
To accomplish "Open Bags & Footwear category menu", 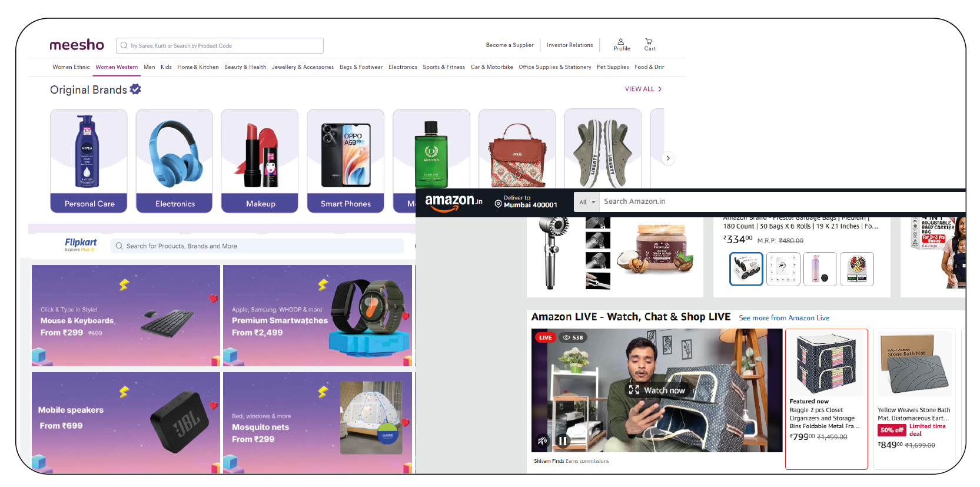I will [361, 67].
